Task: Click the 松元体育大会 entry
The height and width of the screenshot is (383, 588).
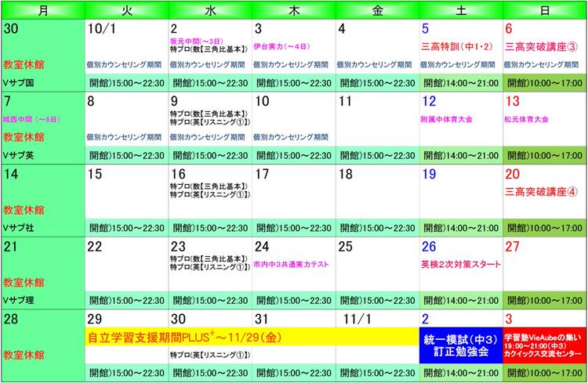Action: [x=527, y=119]
